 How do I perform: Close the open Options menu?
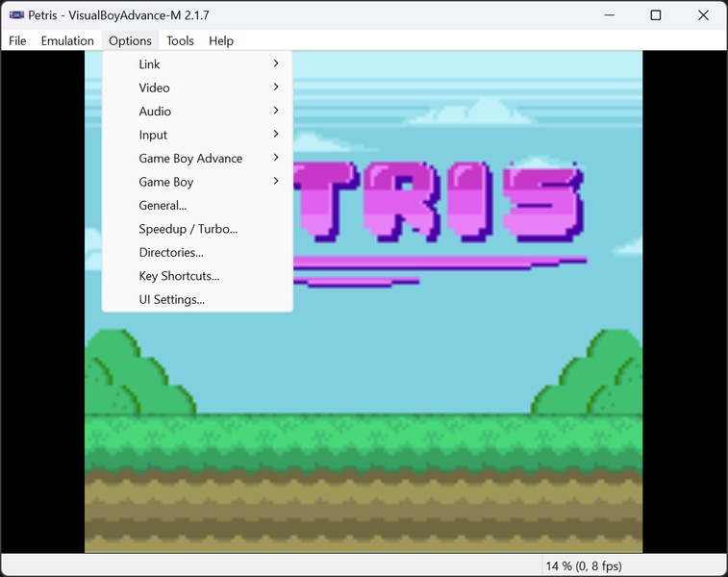pos(130,40)
